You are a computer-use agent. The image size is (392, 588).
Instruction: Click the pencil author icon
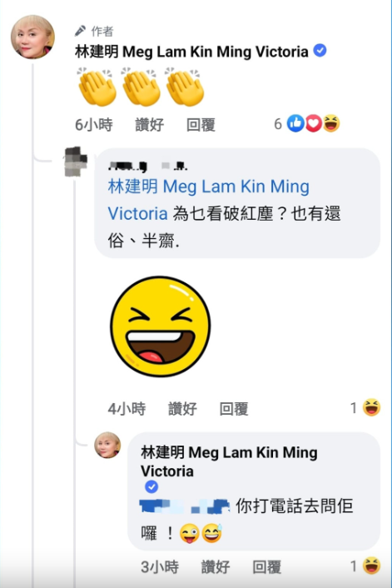coord(80,31)
